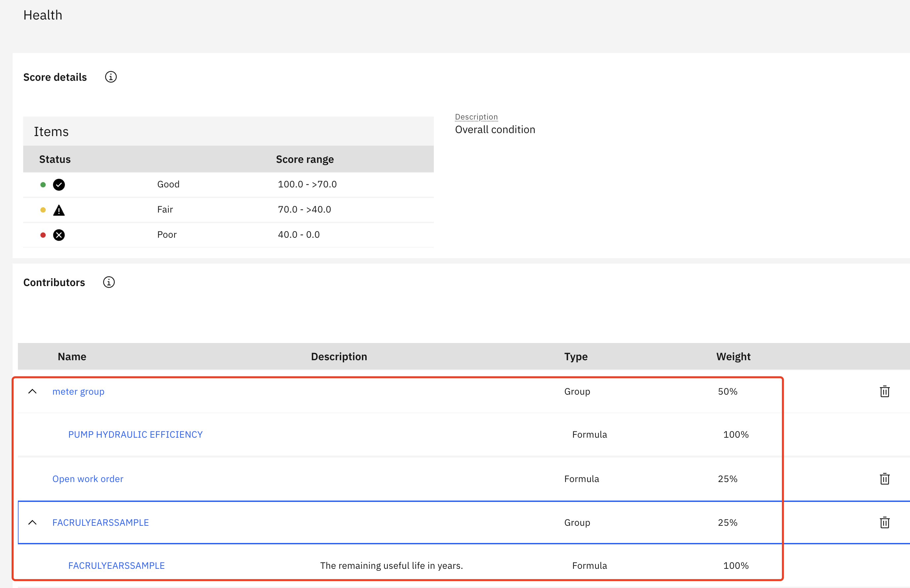Click 'The remaining useful life in years.' text

point(391,565)
